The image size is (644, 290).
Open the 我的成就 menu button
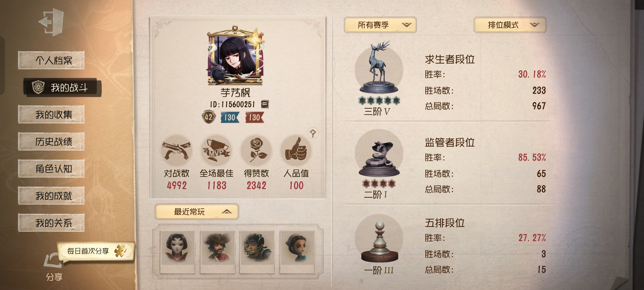[51, 195]
